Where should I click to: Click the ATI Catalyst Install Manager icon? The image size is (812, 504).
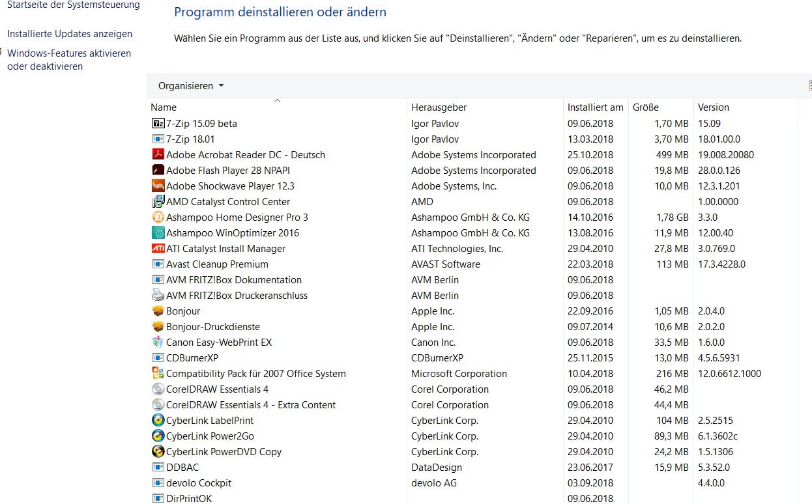[x=158, y=248]
